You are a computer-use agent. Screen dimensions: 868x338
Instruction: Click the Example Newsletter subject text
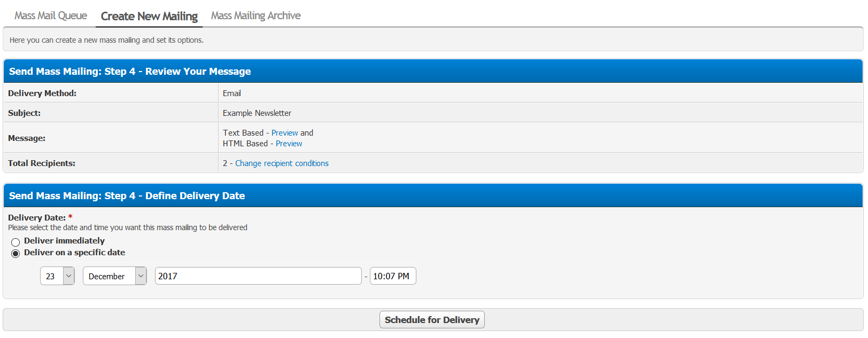(x=257, y=113)
